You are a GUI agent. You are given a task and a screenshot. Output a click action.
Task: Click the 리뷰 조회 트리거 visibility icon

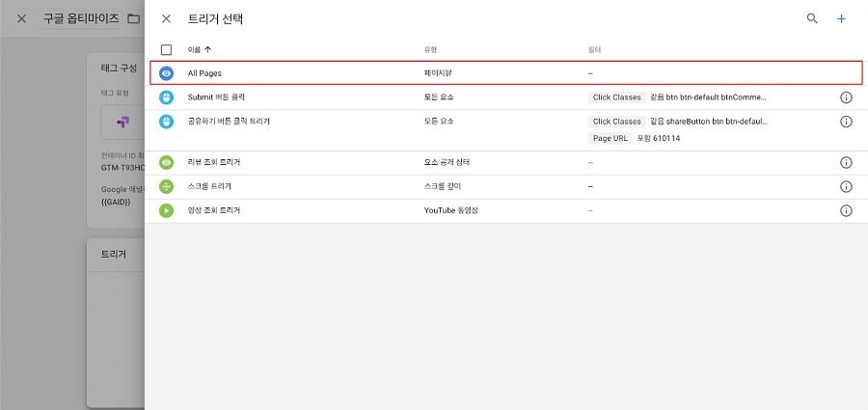(167, 163)
